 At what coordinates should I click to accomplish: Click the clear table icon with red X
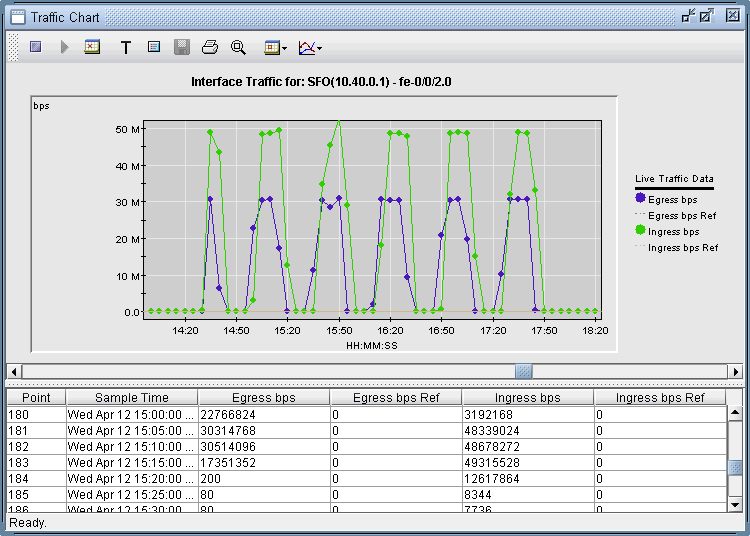[92, 47]
